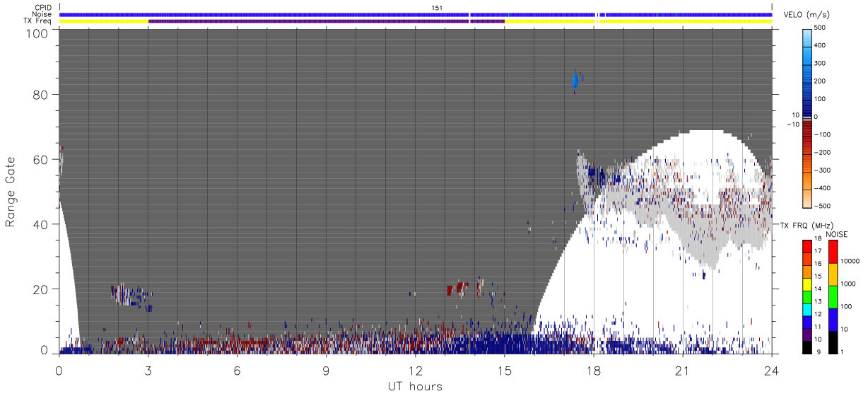Click the 1000 tick on the NOISE legend
This screenshot has width=868, height=401.
tap(848, 284)
